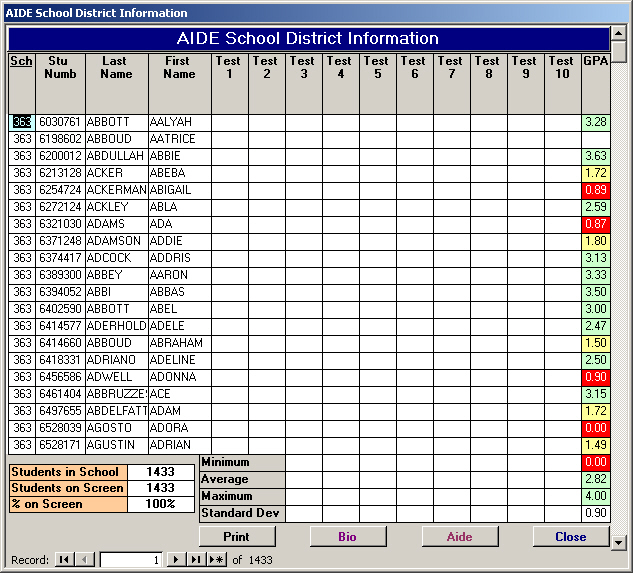Click the scroll down arrow
633x573 pixels.
tap(618, 542)
